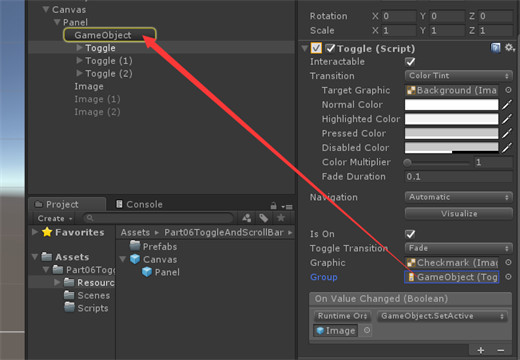
Task: Pick Normal Color with eyedropper
Action: 507,105
